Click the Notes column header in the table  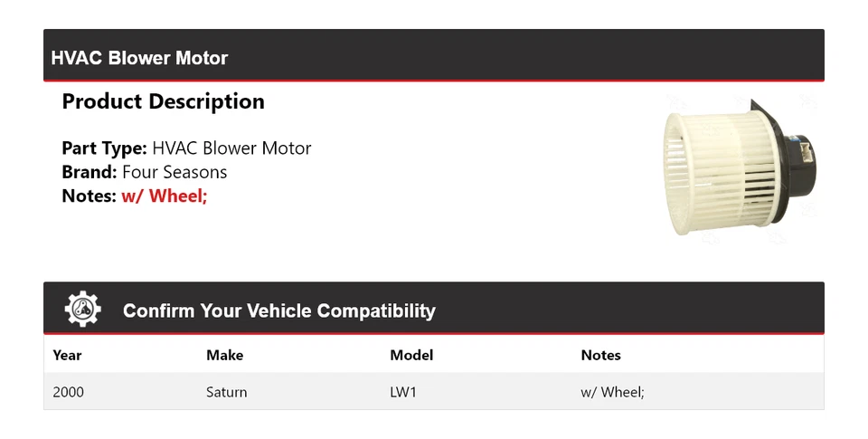600,355
